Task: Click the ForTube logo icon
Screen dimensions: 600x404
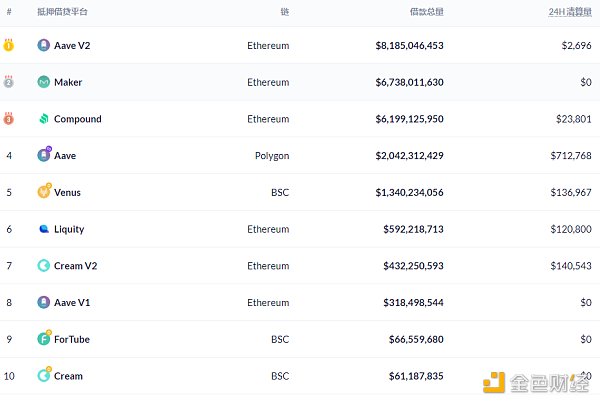Action: coord(43,339)
